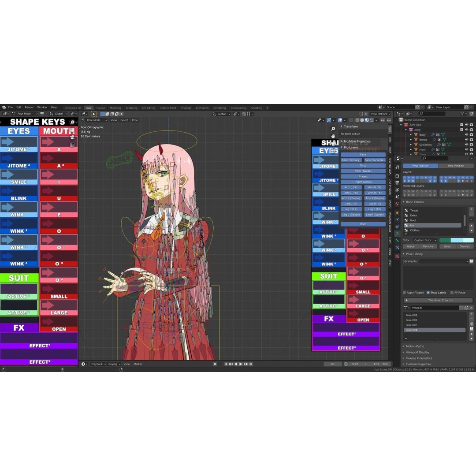Switch to the Animation workspace tab
This screenshot has height=476, width=476.
tap(202, 108)
